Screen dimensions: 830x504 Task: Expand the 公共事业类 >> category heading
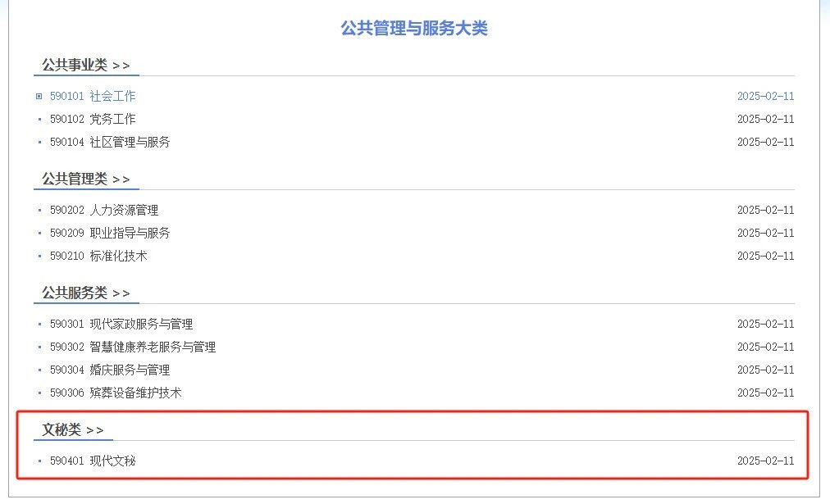[86, 65]
